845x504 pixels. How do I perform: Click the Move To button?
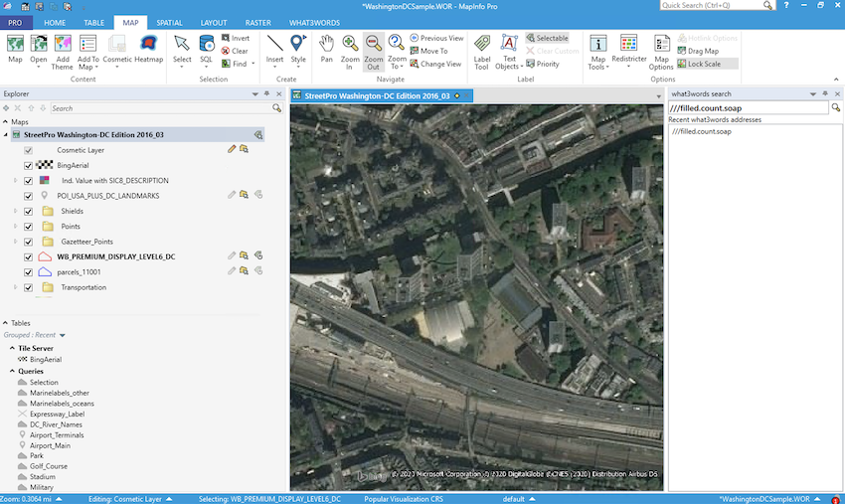click(x=429, y=51)
